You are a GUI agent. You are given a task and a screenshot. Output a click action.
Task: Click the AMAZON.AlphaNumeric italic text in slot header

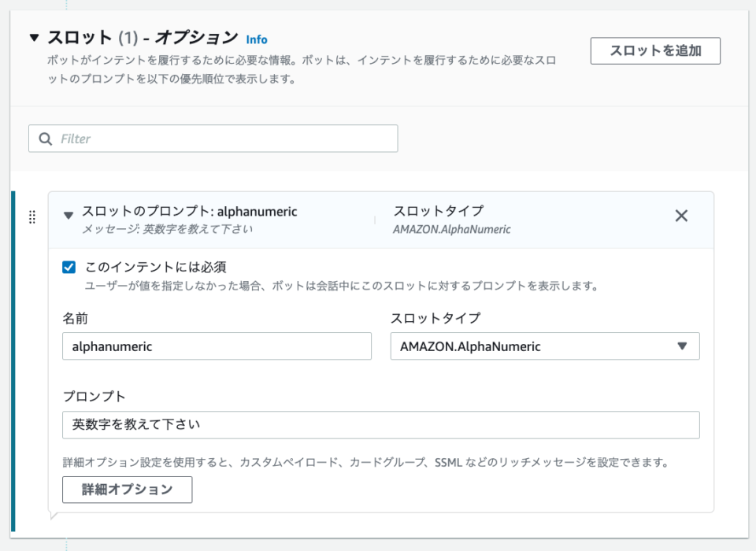tap(452, 230)
